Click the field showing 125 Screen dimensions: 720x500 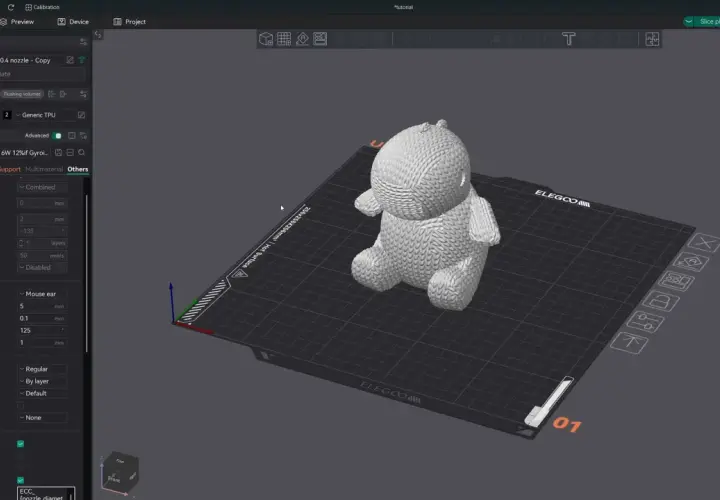click(42, 330)
